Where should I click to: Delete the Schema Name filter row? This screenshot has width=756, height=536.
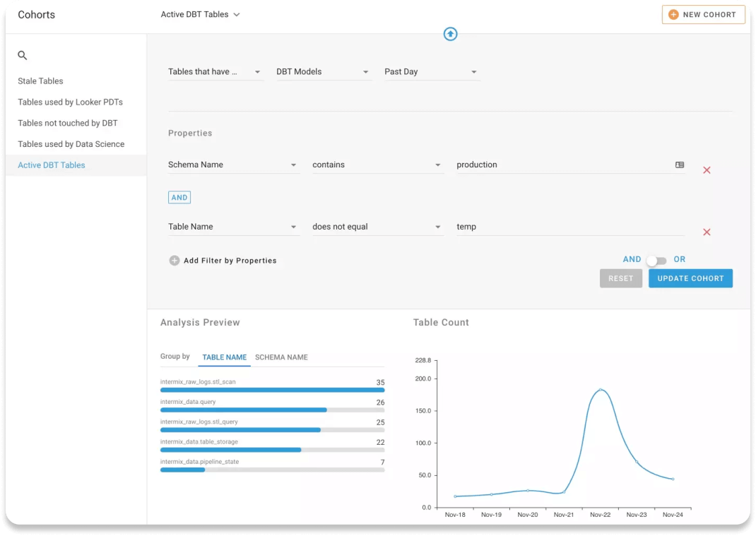707,170
